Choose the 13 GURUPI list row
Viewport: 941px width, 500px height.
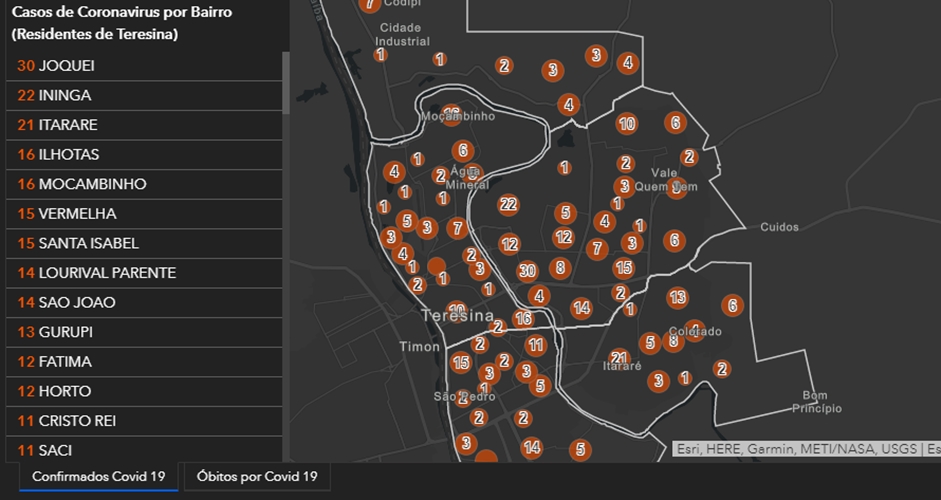(144, 332)
